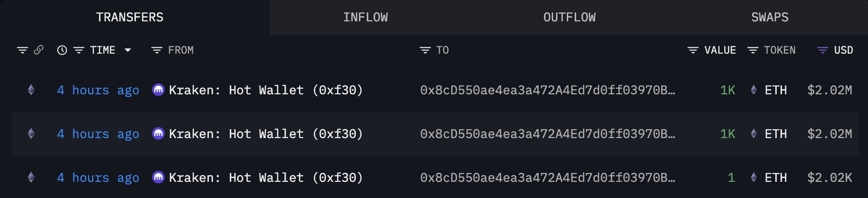Click the clock icon next to TIME
The width and height of the screenshot is (868, 198).
tap(62, 50)
